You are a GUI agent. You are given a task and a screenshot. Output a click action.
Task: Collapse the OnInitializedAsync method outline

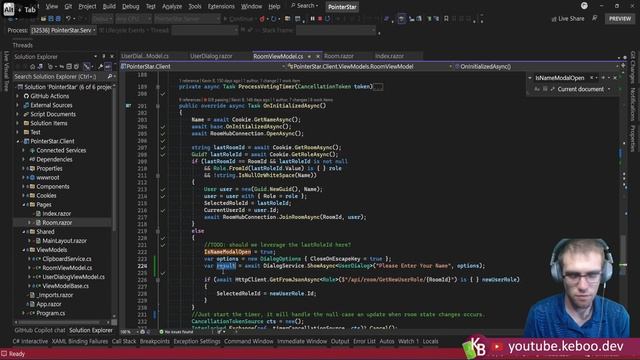coord(158,106)
